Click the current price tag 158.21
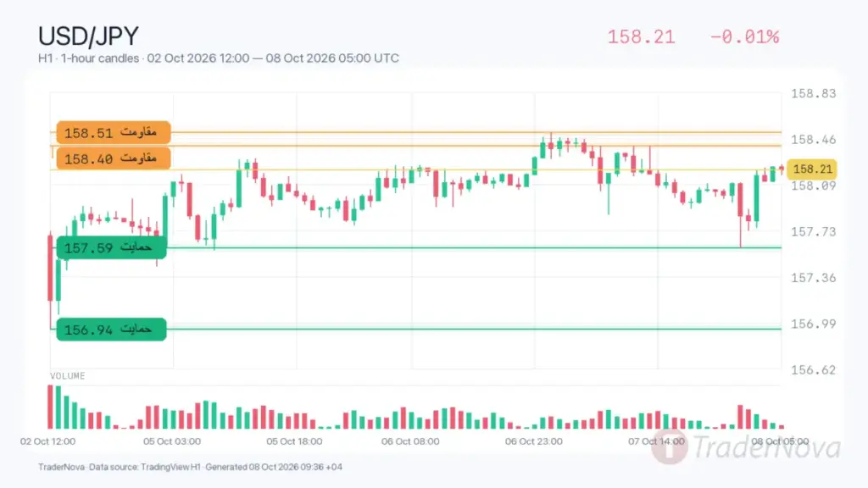Viewport: 868px width, 488px height. coord(811,169)
